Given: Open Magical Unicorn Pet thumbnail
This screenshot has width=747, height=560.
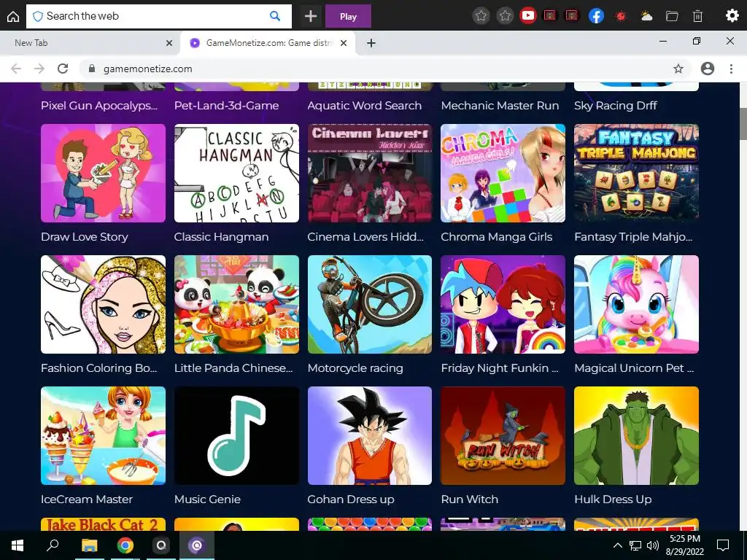Looking at the screenshot, I should tap(636, 304).
